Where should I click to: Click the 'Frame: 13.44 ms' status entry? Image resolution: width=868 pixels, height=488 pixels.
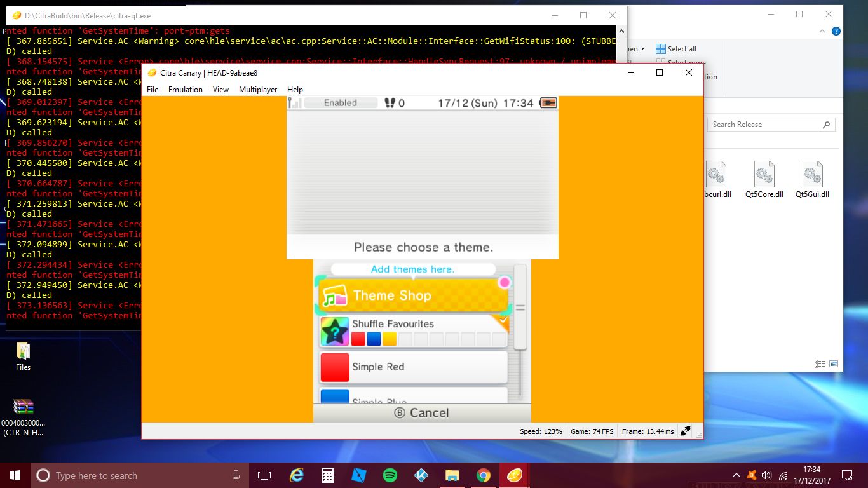(x=648, y=431)
